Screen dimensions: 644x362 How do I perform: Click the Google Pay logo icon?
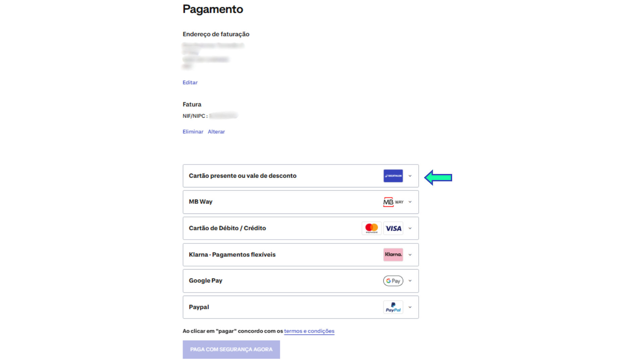pos(393,281)
